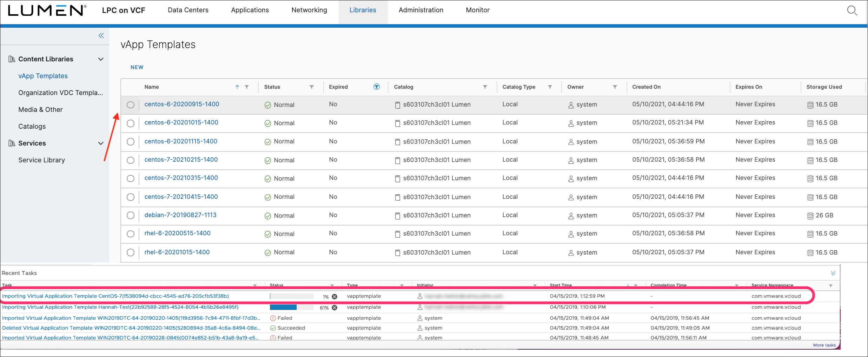Click CentOS-7 import progress bar at 1%
868x357 pixels.
(291, 296)
